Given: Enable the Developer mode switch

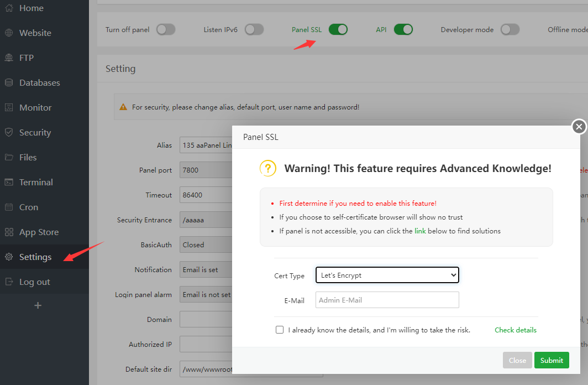Looking at the screenshot, I should click(x=510, y=30).
